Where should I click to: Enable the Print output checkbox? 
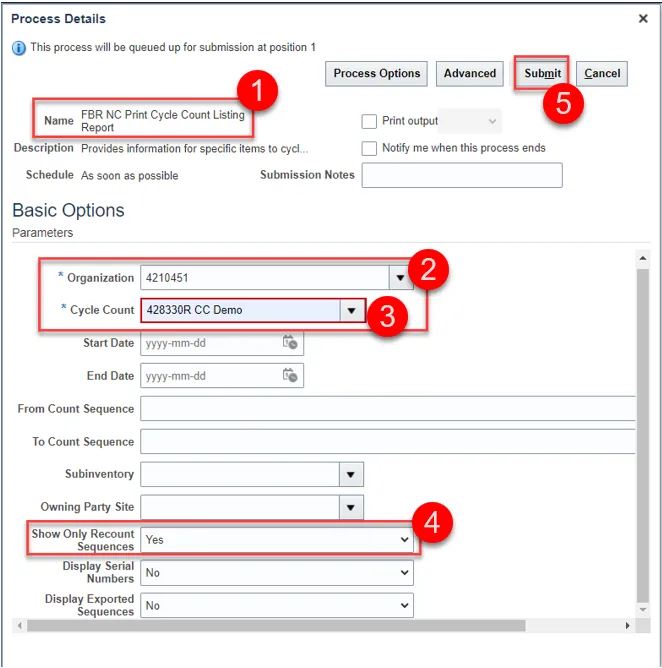[369, 121]
